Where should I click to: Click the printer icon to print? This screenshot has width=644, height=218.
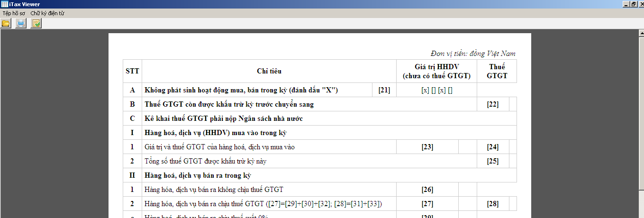click(x=21, y=23)
